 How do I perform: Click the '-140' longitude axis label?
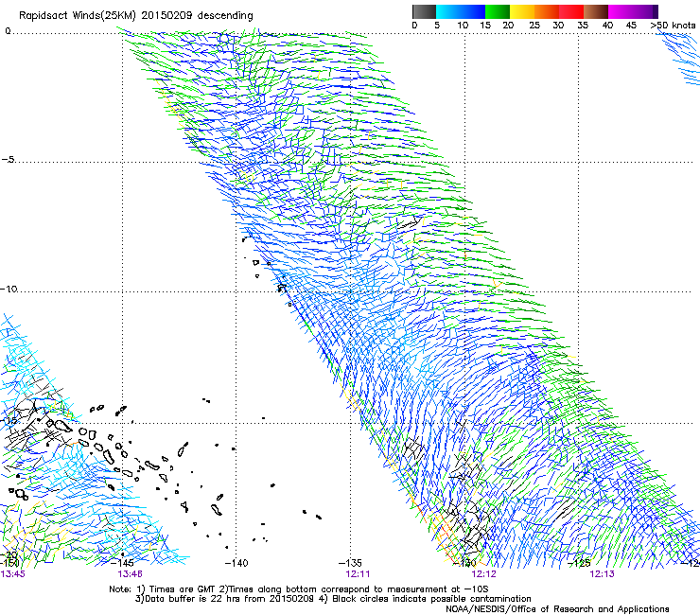click(x=236, y=563)
